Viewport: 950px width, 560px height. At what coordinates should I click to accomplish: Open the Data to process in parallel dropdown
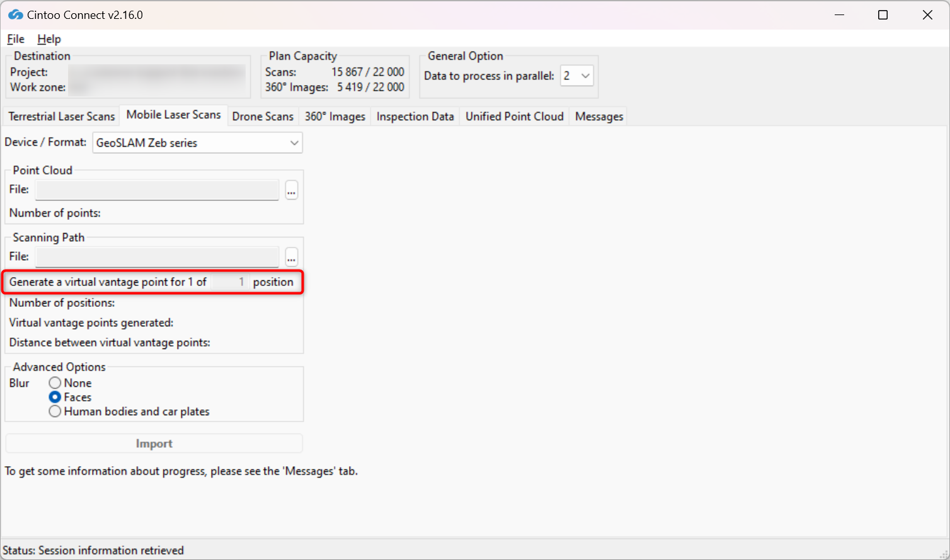[577, 76]
